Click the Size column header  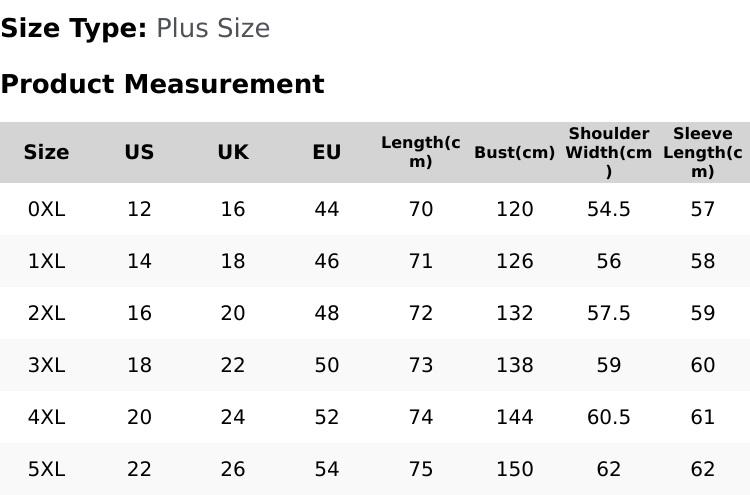pyautogui.click(x=46, y=152)
